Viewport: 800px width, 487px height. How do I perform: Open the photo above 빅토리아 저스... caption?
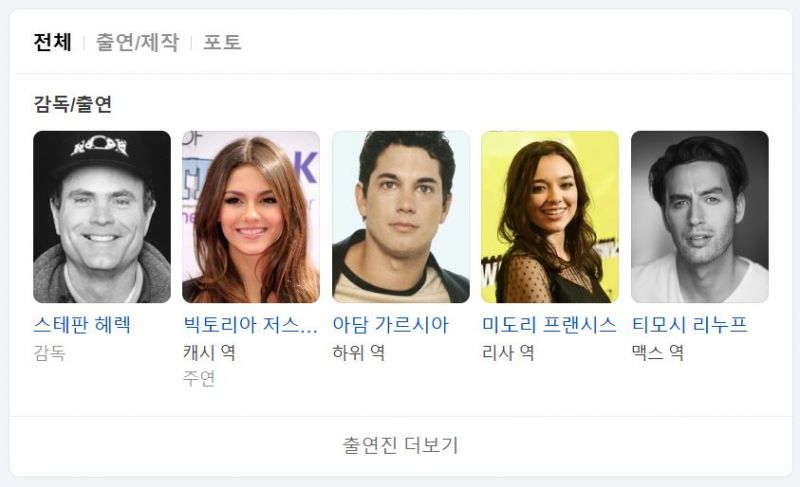(251, 217)
